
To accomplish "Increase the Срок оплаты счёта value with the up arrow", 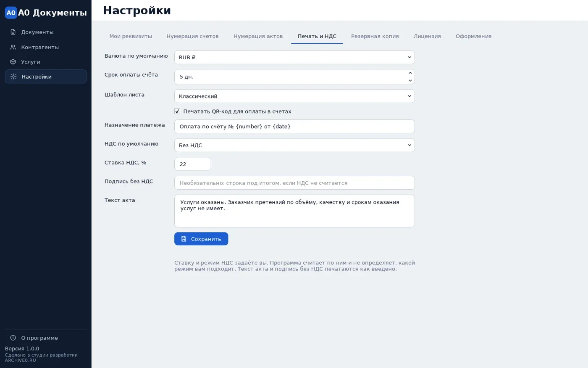I will click(410, 73).
